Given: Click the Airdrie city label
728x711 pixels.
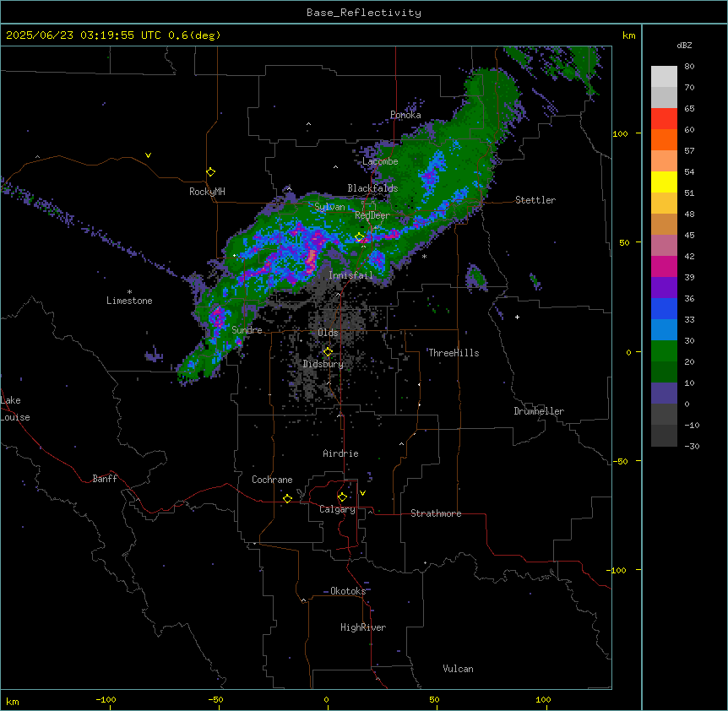Looking at the screenshot, I should tap(341, 453).
